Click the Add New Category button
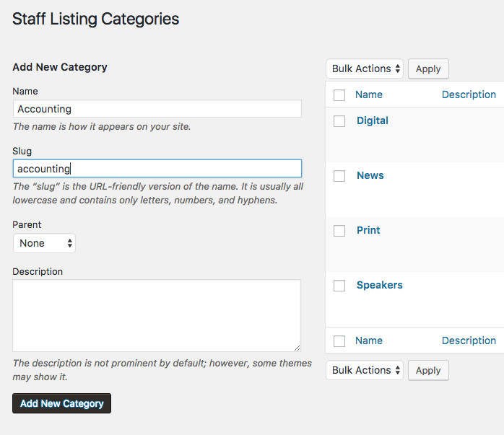This screenshot has width=504, height=435. tap(61, 403)
